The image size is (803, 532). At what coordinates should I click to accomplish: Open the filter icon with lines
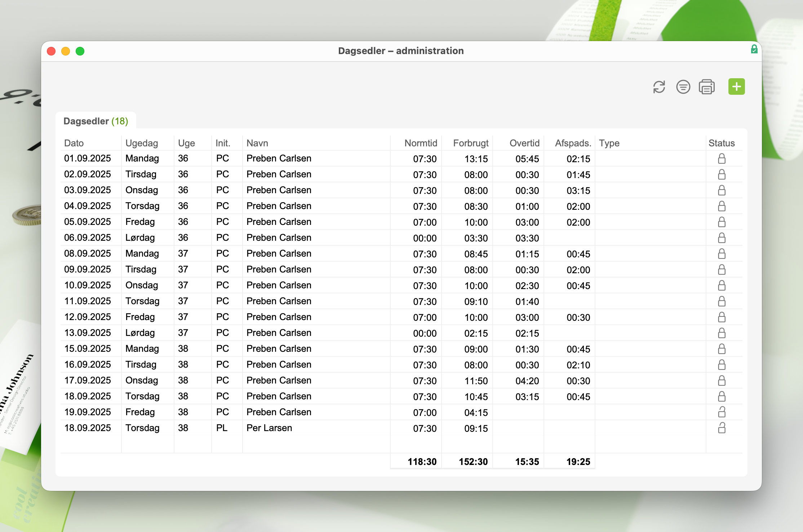point(683,87)
